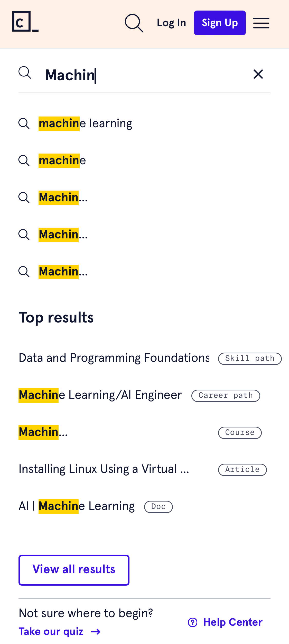
Task: Select the 'machine learning' search suggestion
Action: click(85, 123)
